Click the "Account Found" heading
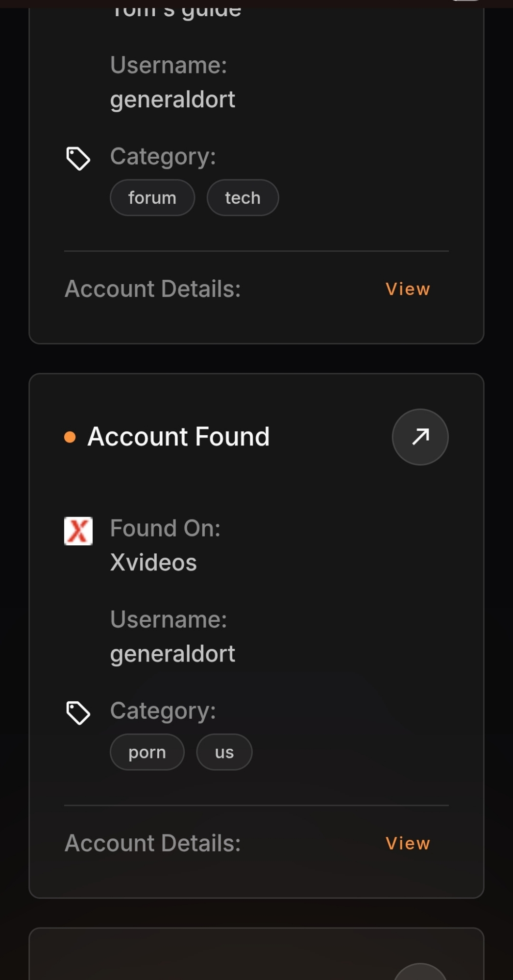 pyautogui.click(x=178, y=437)
